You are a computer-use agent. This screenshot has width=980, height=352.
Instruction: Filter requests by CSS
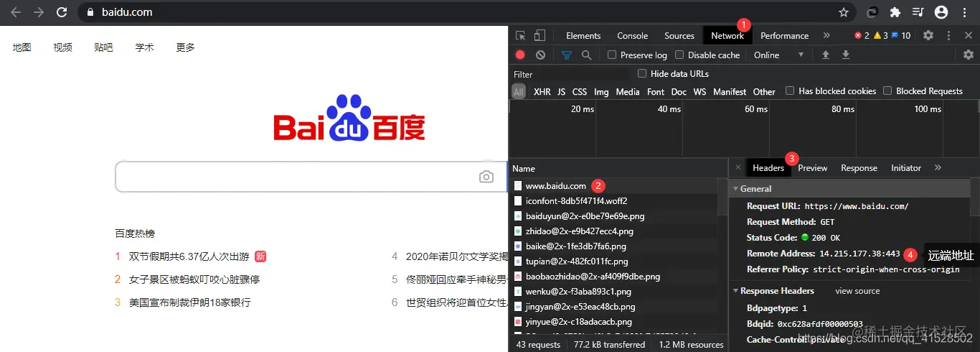pyautogui.click(x=580, y=91)
